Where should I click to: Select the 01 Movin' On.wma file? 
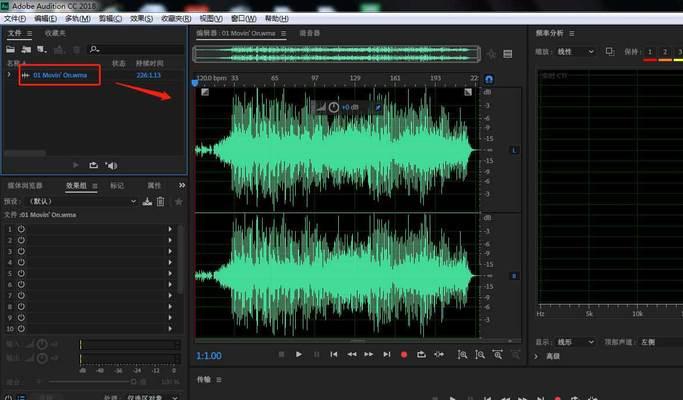[60, 75]
